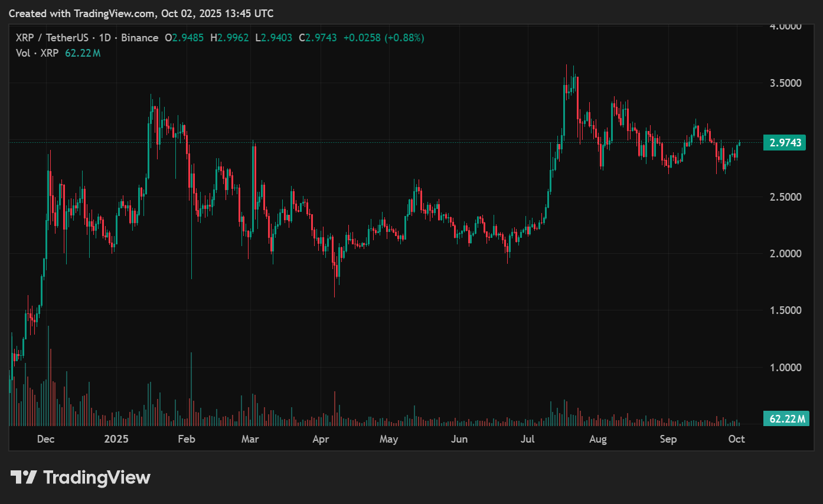Click the 1D interval label in title
Viewport: 823px width, 504px height.
click(x=104, y=38)
